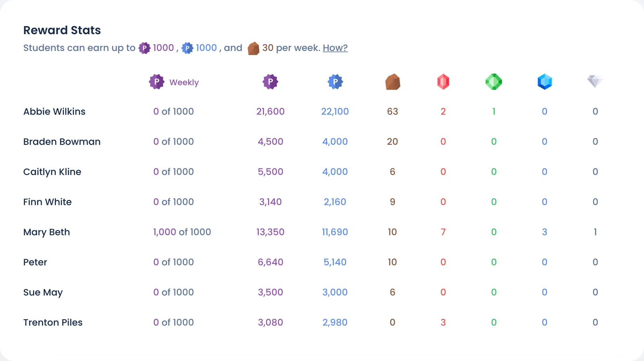Click the 'Weekly' column label
This screenshot has width=644, height=361.
click(x=184, y=82)
